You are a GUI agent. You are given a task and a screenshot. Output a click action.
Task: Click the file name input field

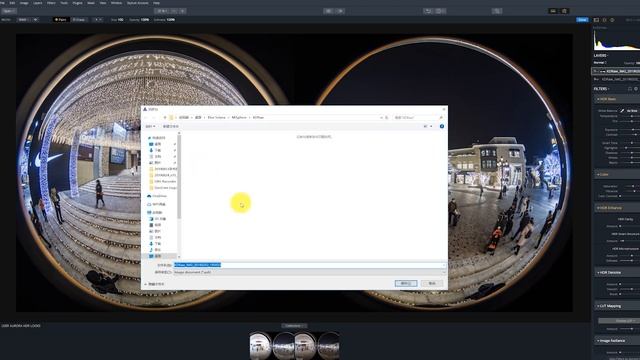pyautogui.click(x=309, y=265)
